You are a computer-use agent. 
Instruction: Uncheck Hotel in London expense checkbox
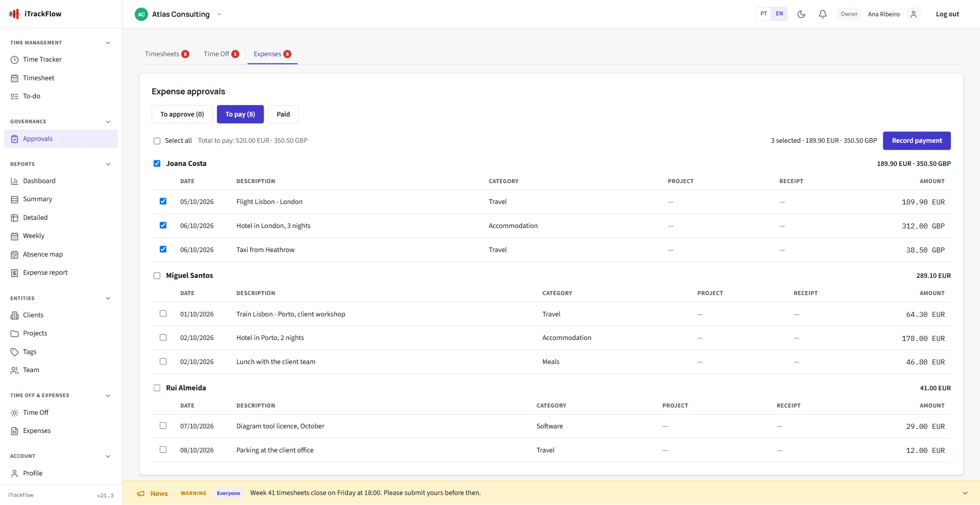(x=163, y=225)
